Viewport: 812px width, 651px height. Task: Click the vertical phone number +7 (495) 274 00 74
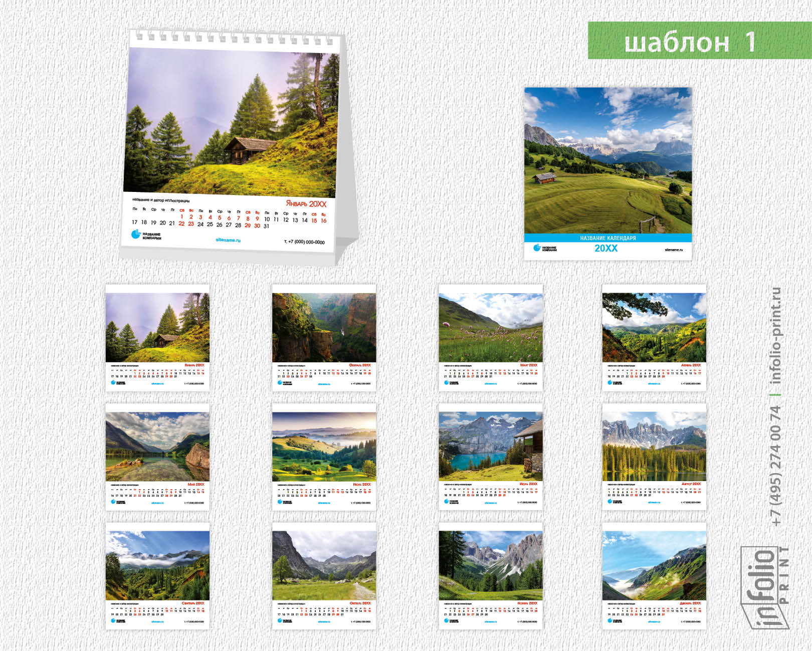(775, 465)
